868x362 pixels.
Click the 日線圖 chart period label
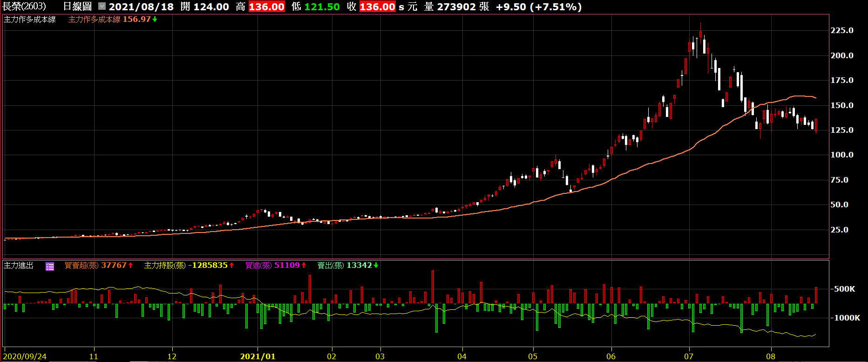[x=77, y=7]
